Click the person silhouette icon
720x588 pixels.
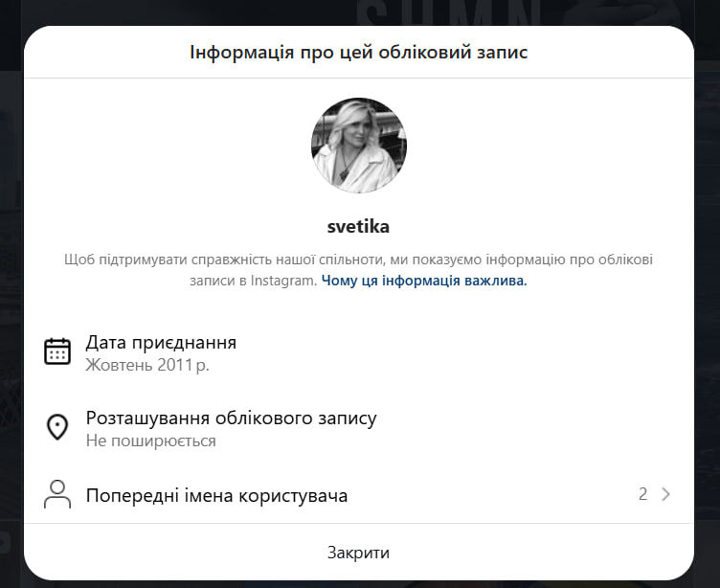pyautogui.click(x=57, y=494)
